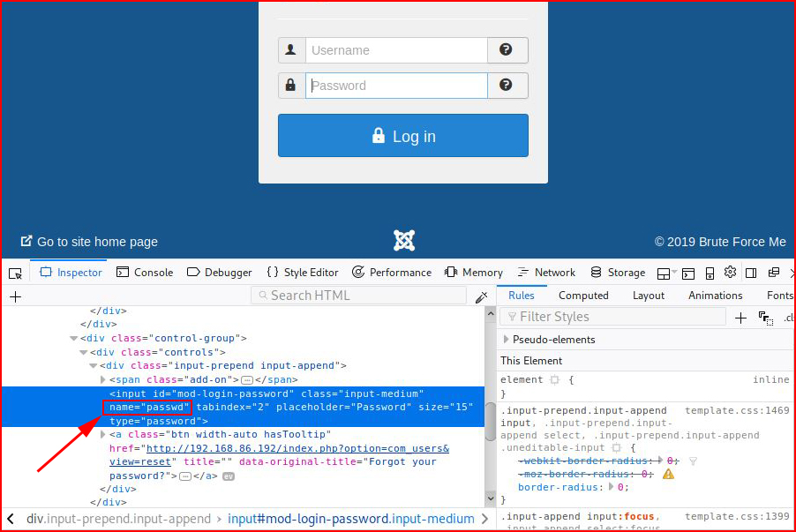The width and height of the screenshot is (796, 532).
Task: Click the Password help question-mark icon
Action: [506, 85]
